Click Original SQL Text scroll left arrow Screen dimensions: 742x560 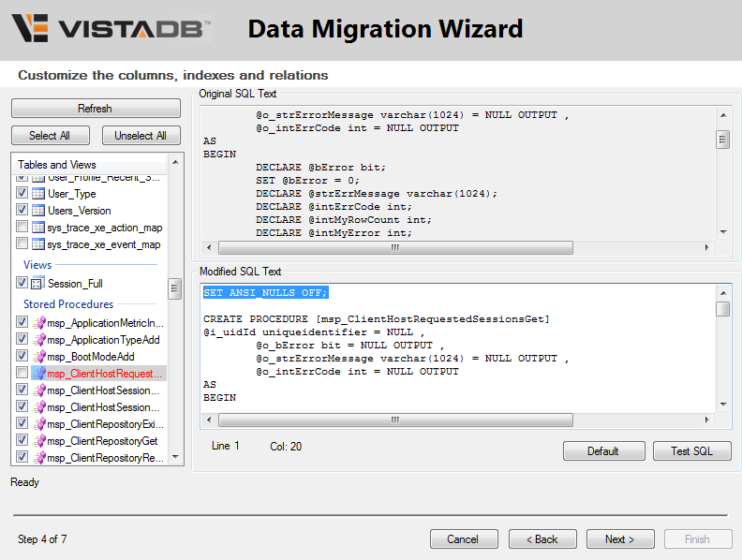[209, 247]
